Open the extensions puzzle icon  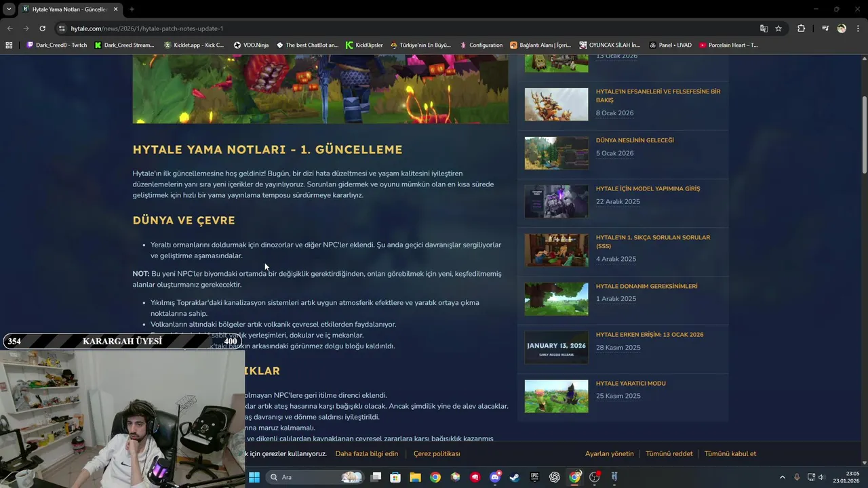801,28
